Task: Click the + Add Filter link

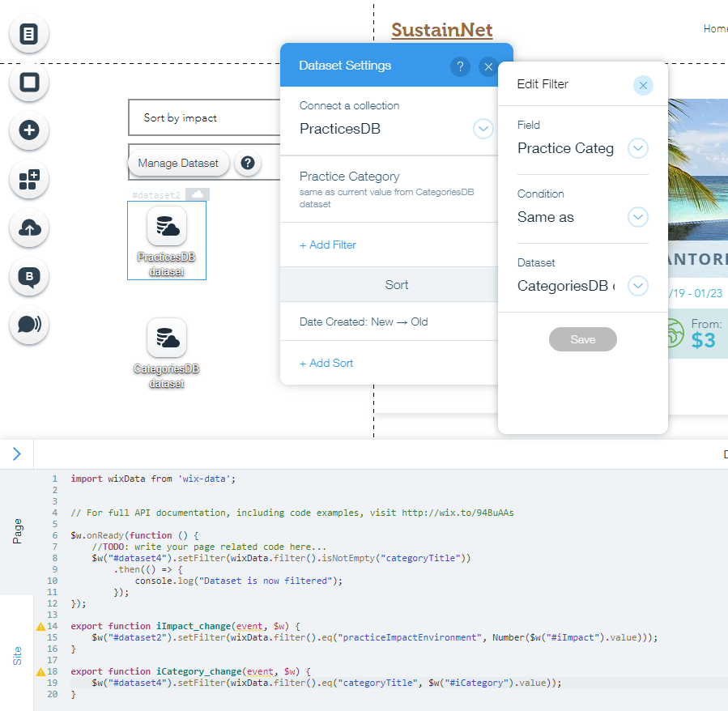Action: click(x=328, y=245)
